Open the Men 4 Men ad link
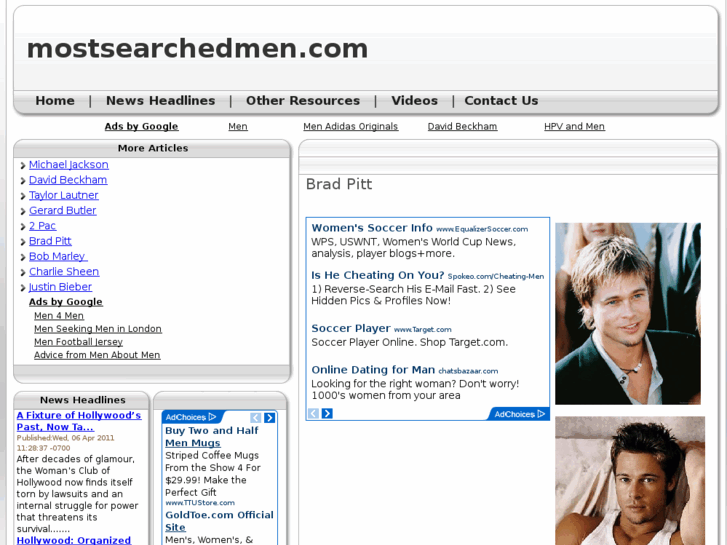 pyautogui.click(x=59, y=316)
